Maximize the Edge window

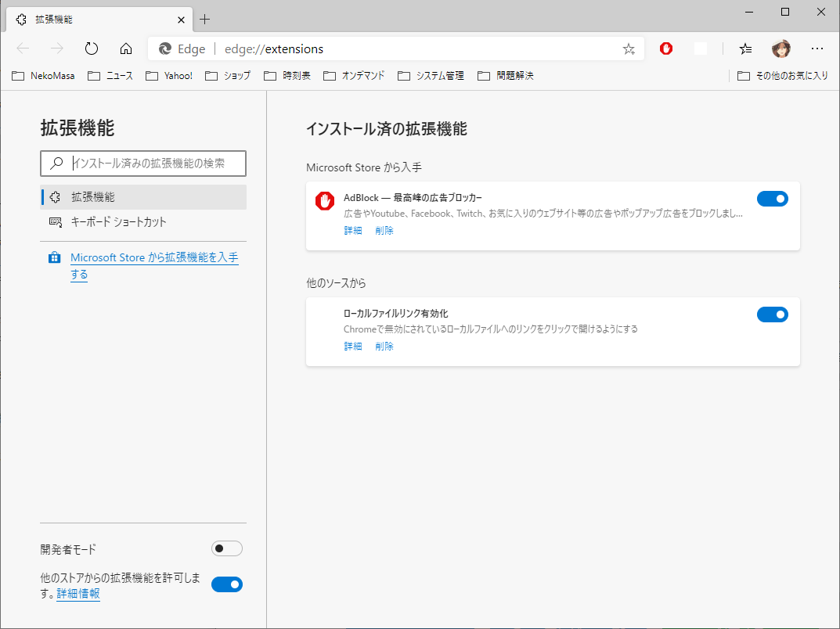(785, 12)
